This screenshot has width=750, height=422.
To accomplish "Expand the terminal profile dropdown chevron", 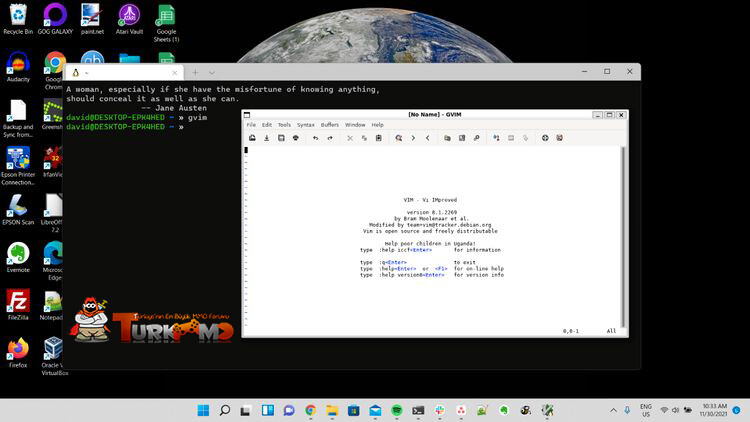I will [x=212, y=73].
